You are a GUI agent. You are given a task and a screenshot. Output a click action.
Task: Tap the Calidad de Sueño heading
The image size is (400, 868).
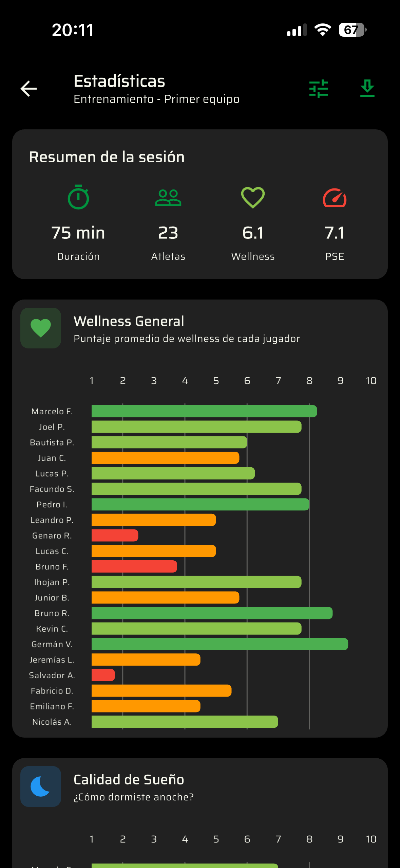pos(129,780)
